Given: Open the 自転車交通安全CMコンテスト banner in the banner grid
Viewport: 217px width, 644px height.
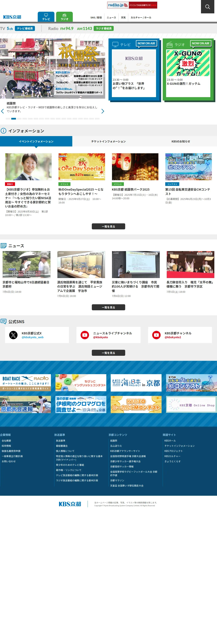Looking at the screenshot, I should [x=191, y=383].
